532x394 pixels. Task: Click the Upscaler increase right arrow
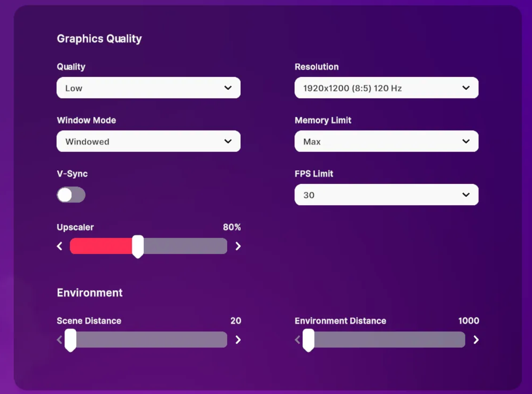[x=238, y=246]
